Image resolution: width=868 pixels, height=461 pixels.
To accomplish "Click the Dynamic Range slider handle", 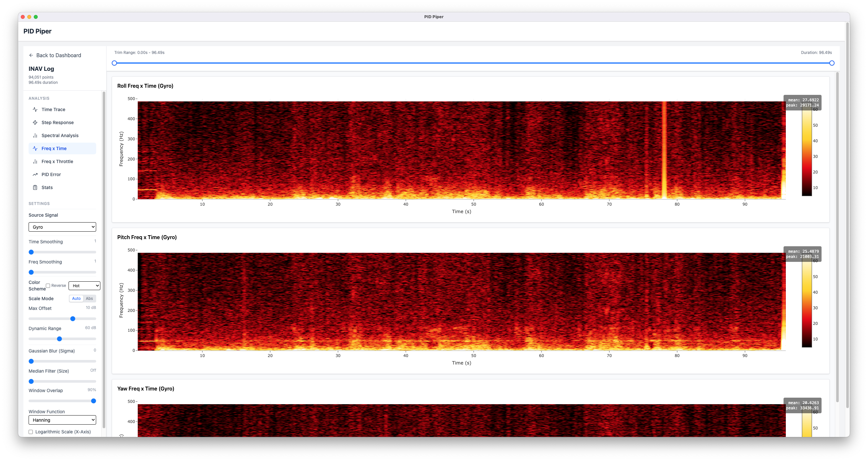I will pos(59,339).
